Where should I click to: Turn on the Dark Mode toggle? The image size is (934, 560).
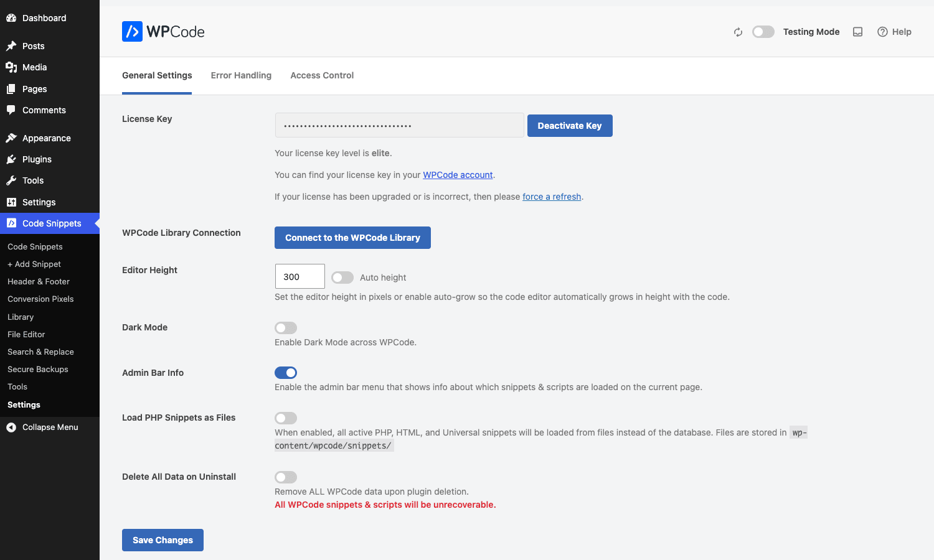pos(286,328)
